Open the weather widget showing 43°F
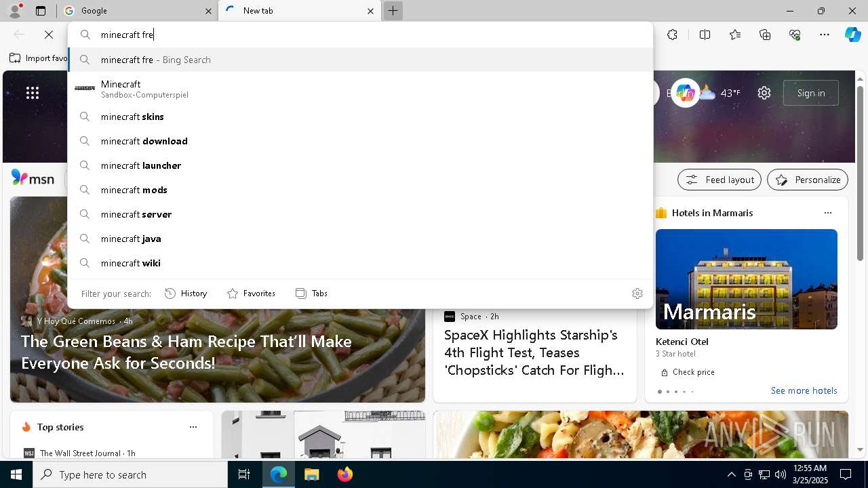Viewport: 868px width, 488px height. tap(720, 93)
